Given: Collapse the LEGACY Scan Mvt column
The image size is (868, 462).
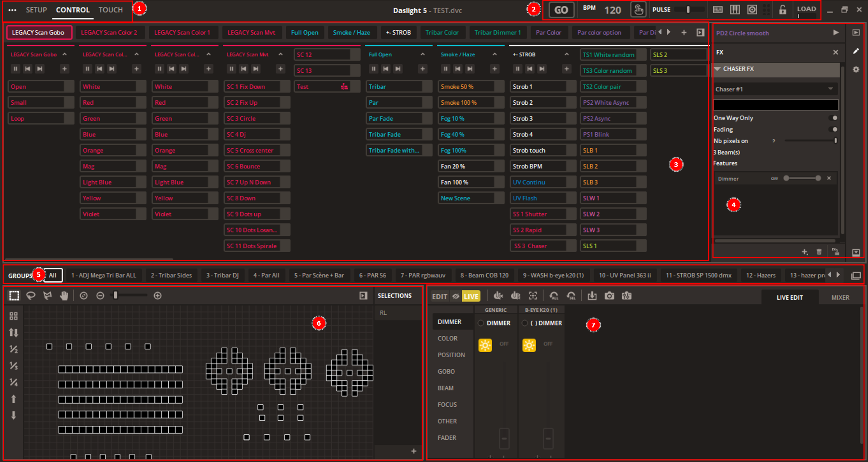Looking at the screenshot, I should [x=281, y=54].
